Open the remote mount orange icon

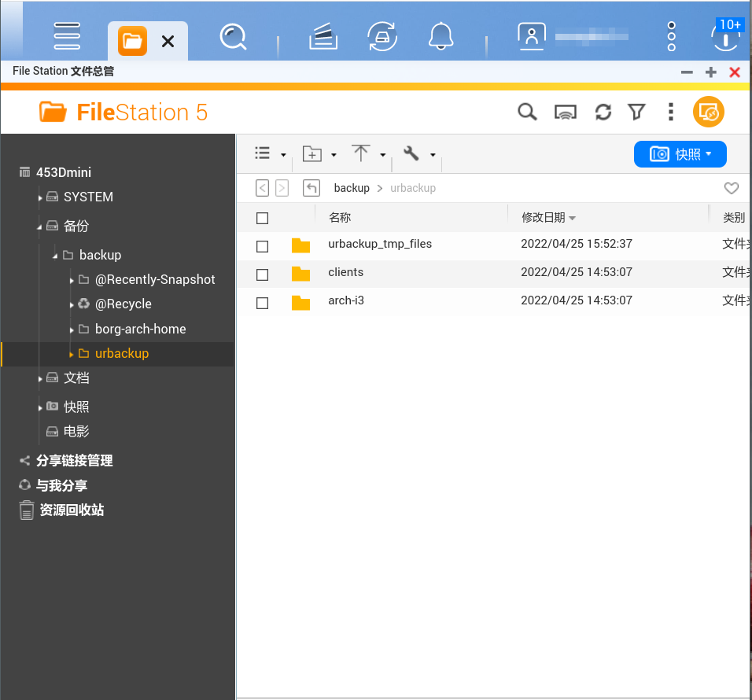(x=708, y=112)
